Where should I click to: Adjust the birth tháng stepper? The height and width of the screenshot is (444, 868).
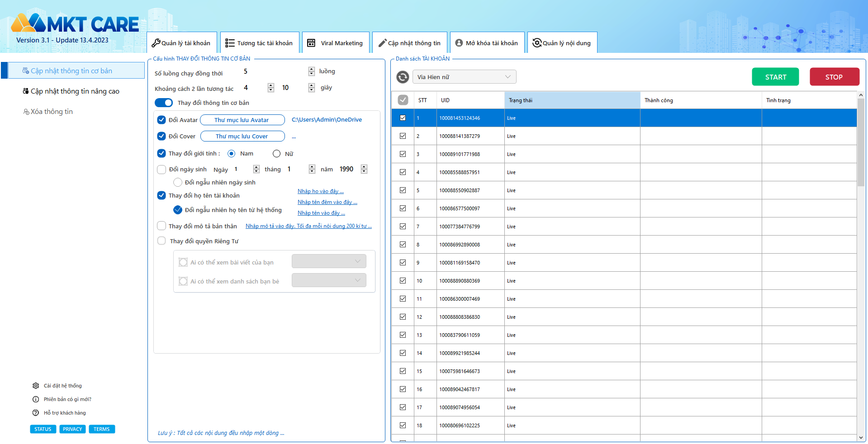tap(312, 169)
